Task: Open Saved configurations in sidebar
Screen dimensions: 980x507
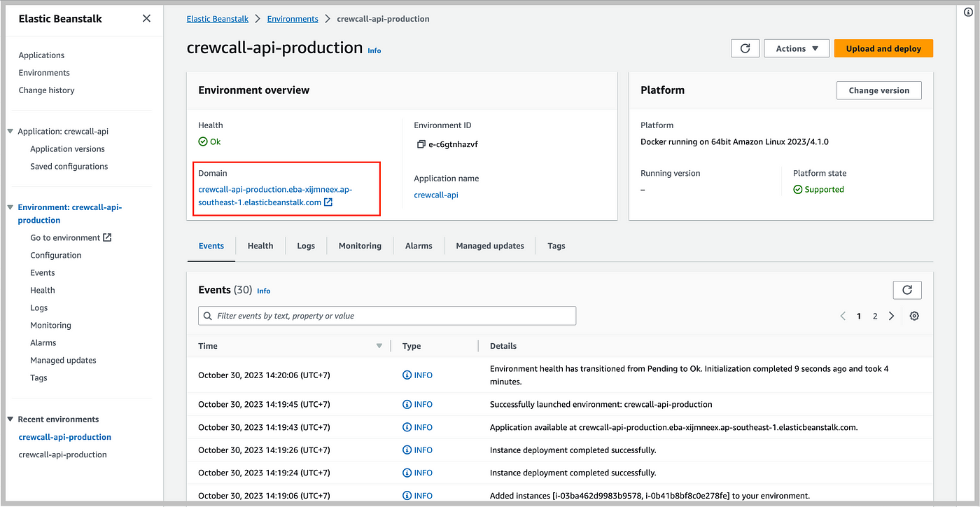Action: pyautogui.click(x=69, y=167)
